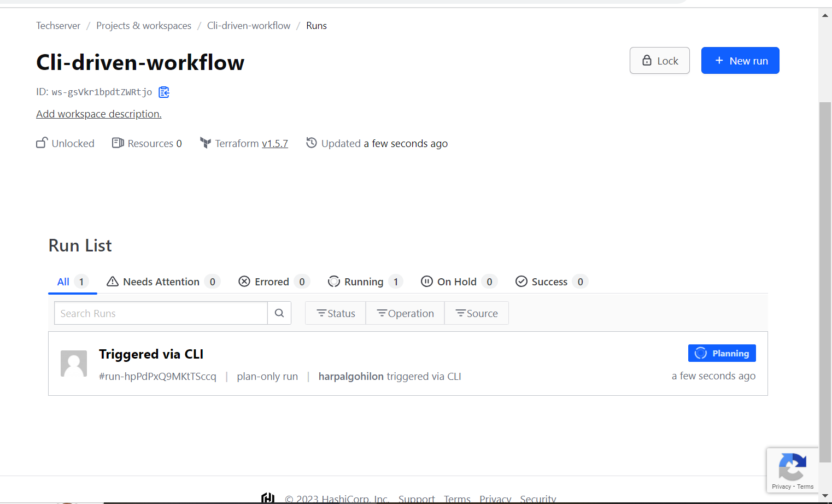Open the Triggered via CLI run
The width and height of the screenshot is (832, 504).
tap(151, 354)
